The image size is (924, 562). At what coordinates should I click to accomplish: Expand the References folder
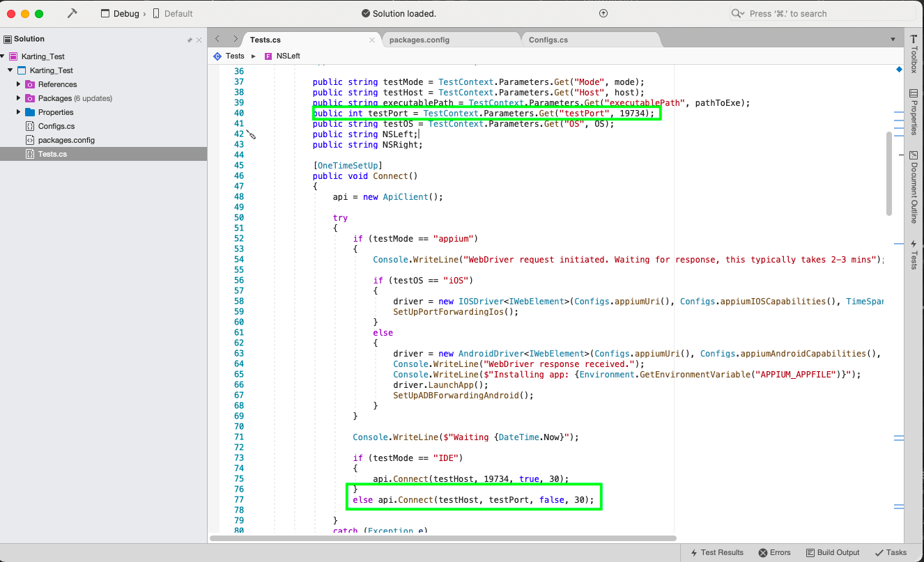tap(19, 84)
